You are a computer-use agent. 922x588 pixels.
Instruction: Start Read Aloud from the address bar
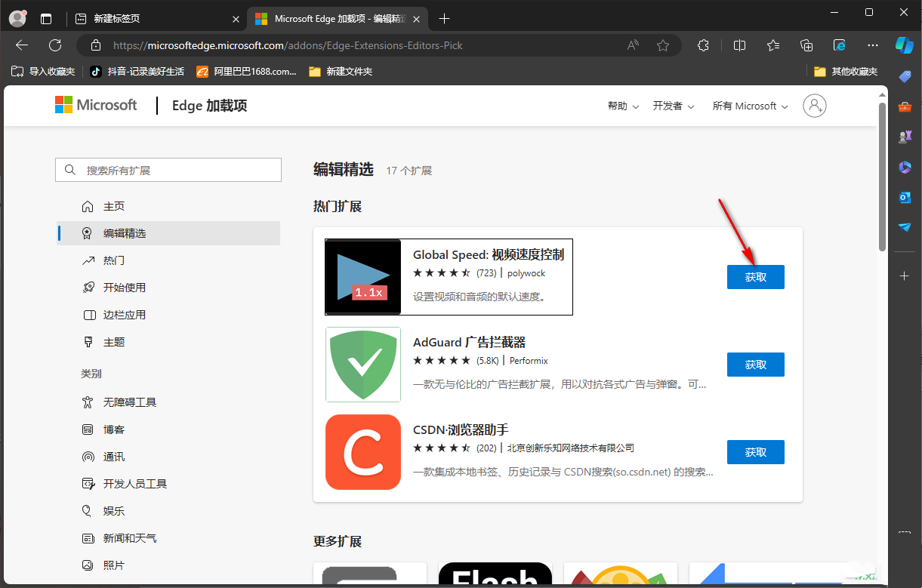point(633,45)
